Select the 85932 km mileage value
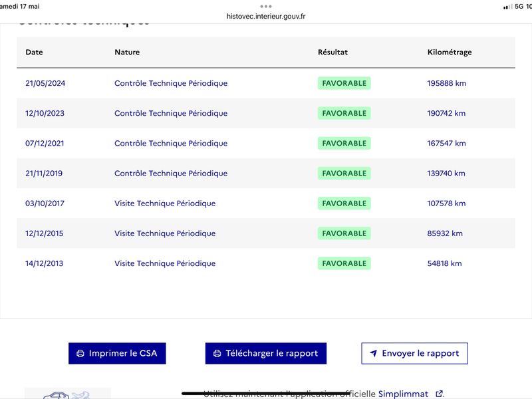Screen dimensions: 532x399 (445, 233)
